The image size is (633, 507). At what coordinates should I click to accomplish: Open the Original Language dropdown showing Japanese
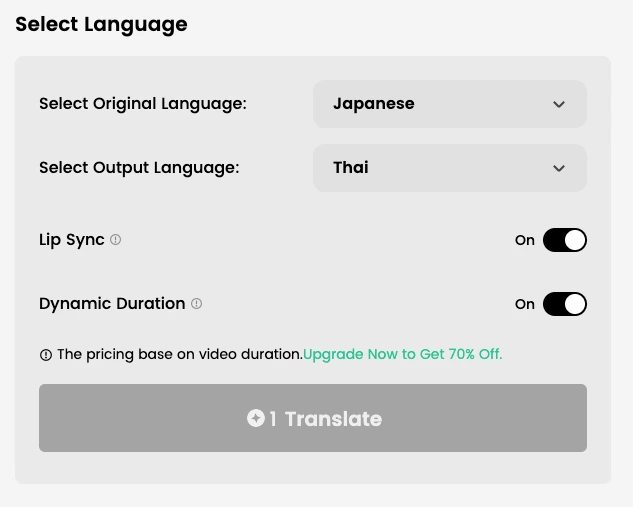click(x=450, y=104)
